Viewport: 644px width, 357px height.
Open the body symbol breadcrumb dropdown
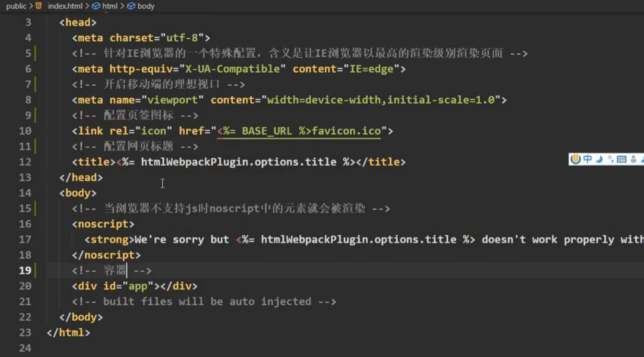pos(146,6)
